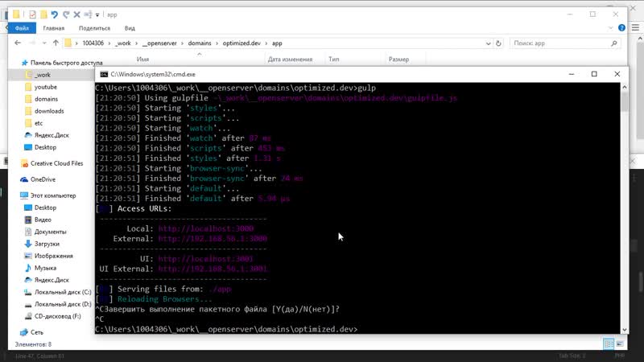Open the quick access toolbar customize dropdown
Image resolution: width=644 pixels, height=362 pixels.
coord(97,14)
